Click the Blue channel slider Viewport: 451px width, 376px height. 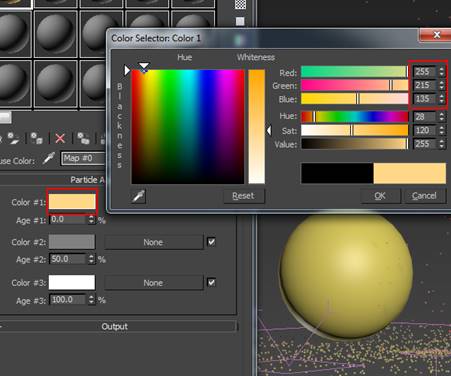click(355, 99)
